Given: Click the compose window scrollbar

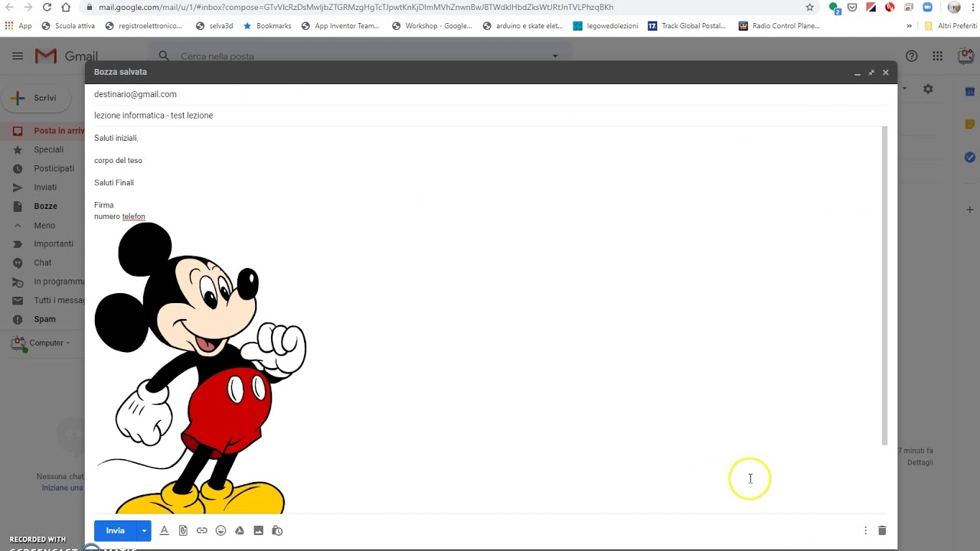Looking at the screenshot, I should 884,285.
